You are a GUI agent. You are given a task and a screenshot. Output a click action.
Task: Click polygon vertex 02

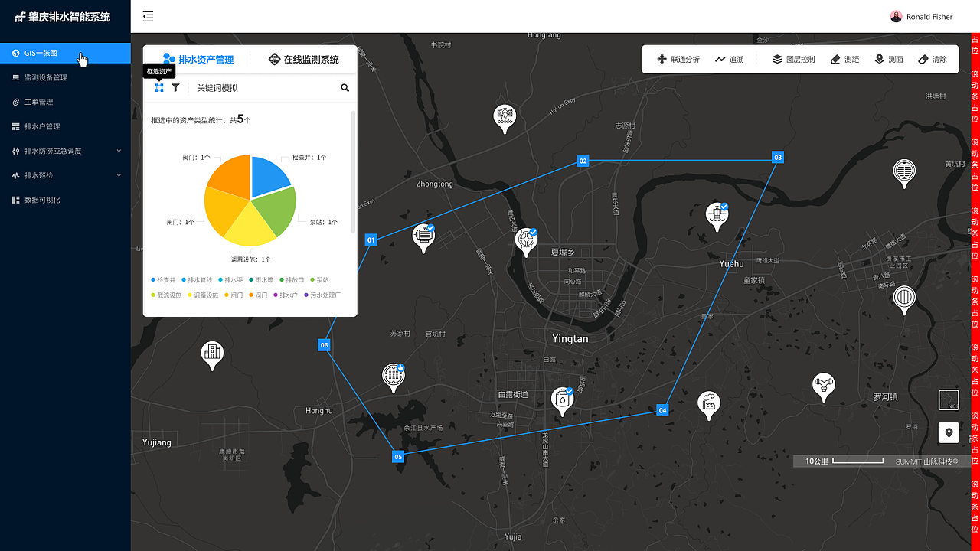pos(583,161)
